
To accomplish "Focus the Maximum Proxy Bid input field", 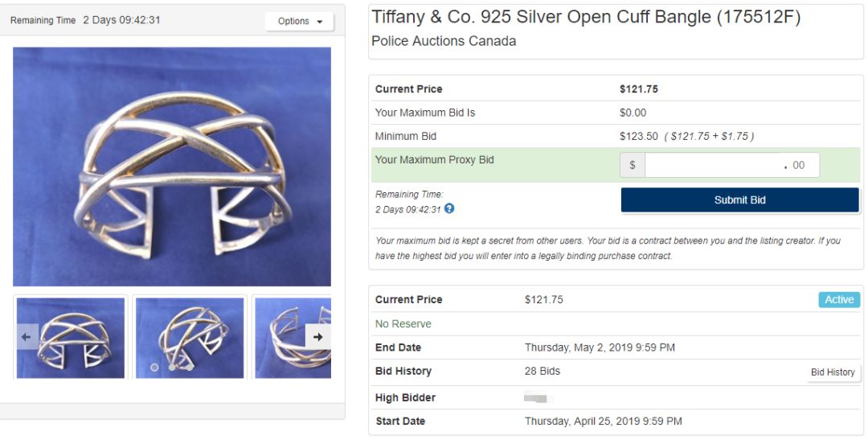I will 712,165.
